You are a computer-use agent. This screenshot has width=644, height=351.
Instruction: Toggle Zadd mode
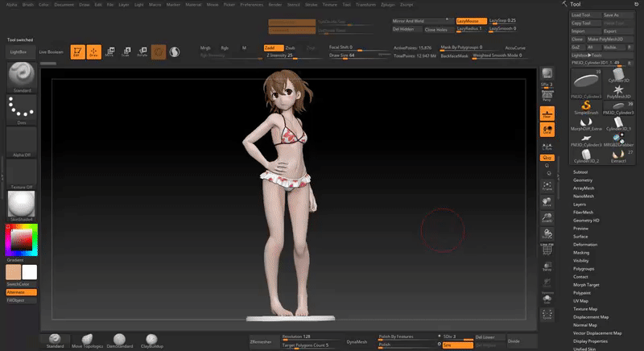273,47
